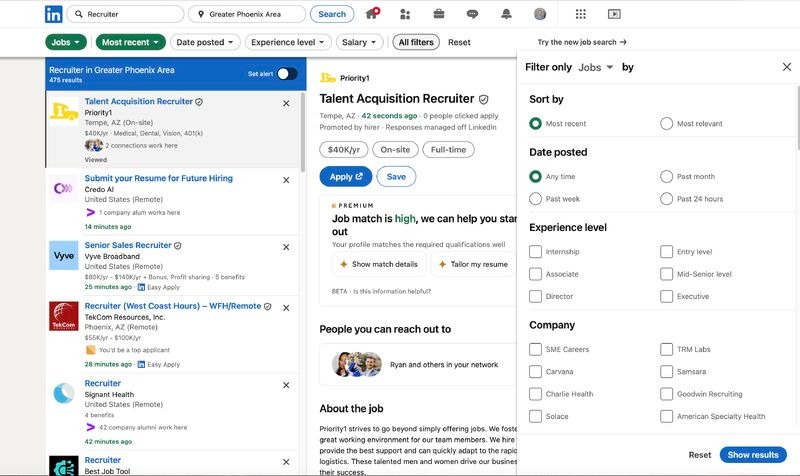
Task: Open the apps grid icon
Action: coord(581,14)
